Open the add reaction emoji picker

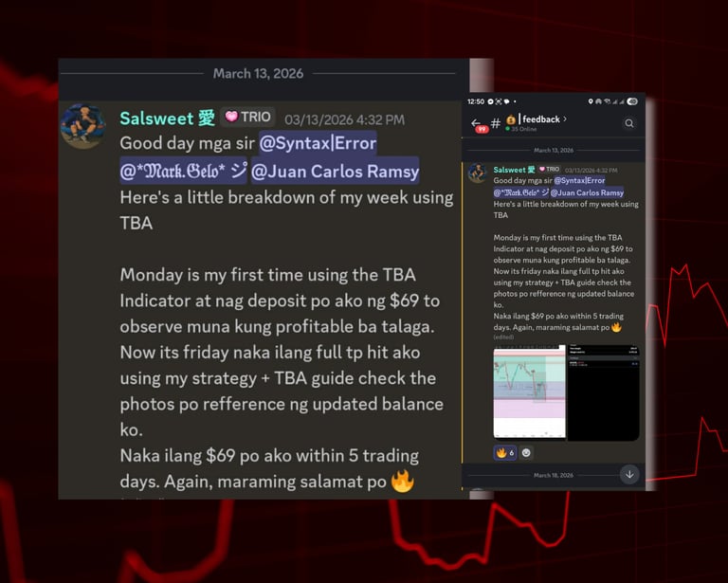[526, 452]
